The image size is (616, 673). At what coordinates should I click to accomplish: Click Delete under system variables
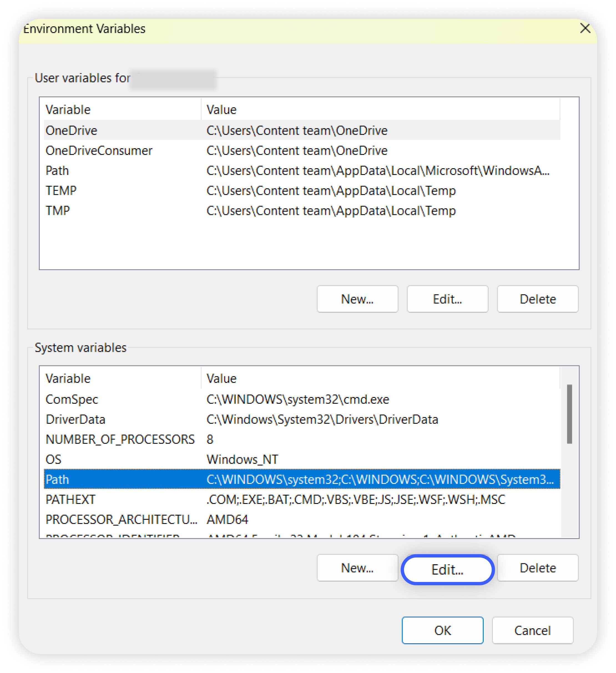537,568
